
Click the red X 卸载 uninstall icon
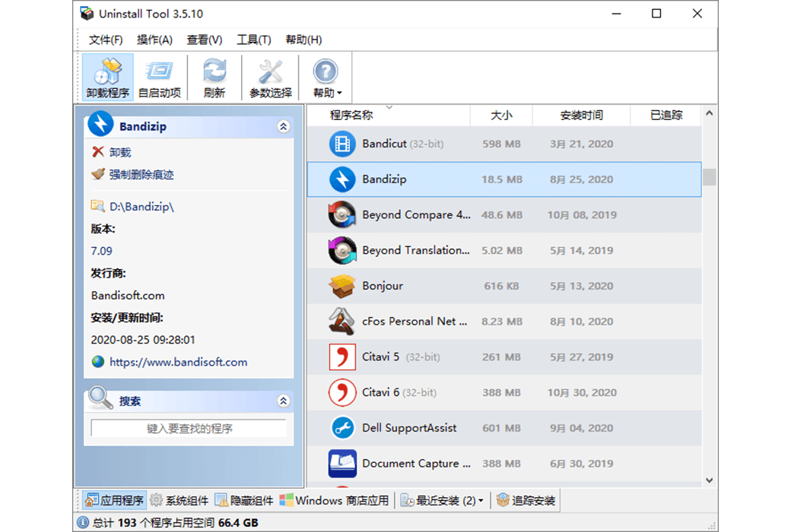[x=98, y=152]
